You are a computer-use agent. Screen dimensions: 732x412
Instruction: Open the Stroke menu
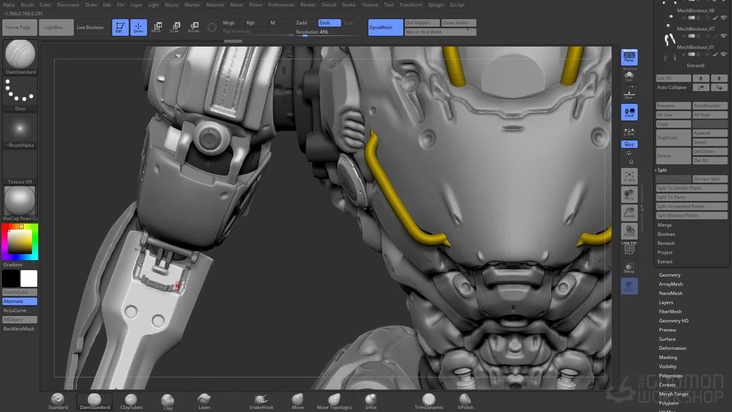pyautogui.click(x=349, y=5)
